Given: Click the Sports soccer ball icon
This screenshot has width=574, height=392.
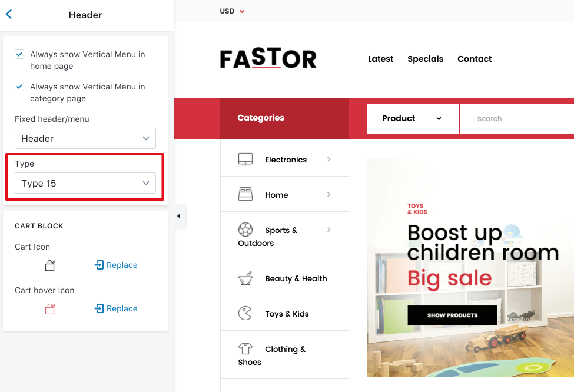Looking at the screenshot, I should tap(245, 230).
